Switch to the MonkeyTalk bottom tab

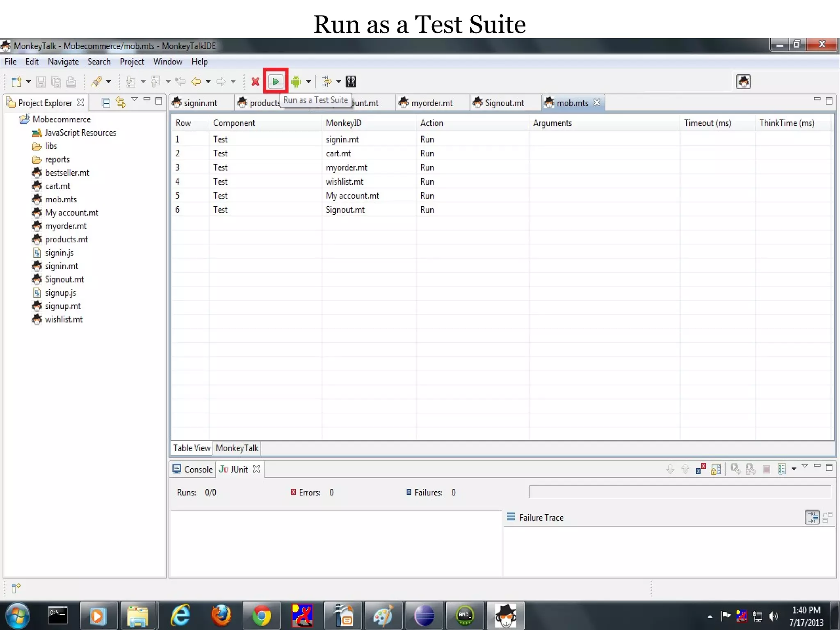point(237,448)
